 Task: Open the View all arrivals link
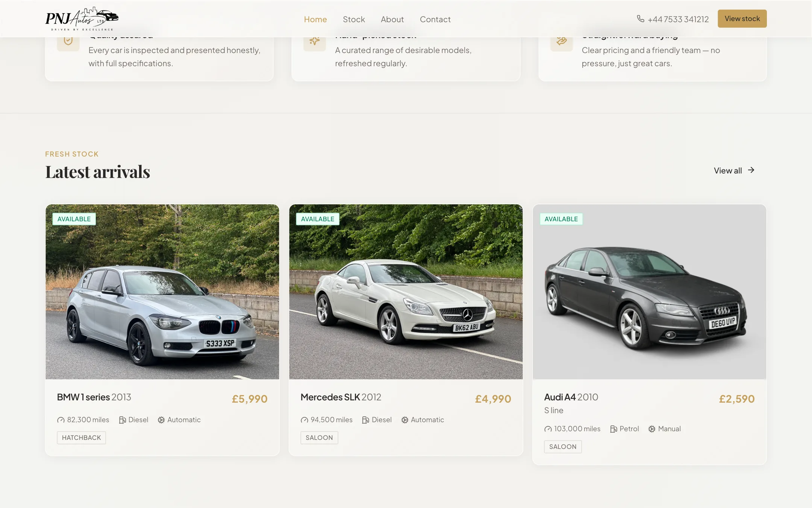pyautogui.click(x=734, y=170)
